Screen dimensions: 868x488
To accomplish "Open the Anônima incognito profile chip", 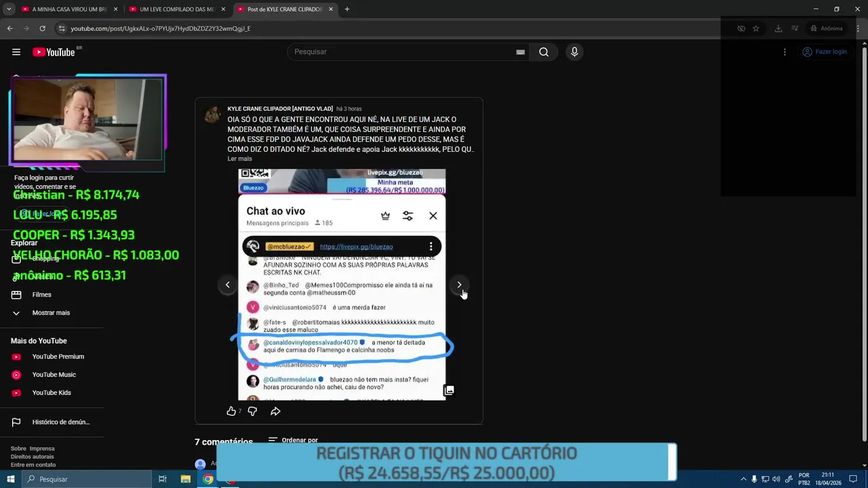I will [x=826, y=28].
